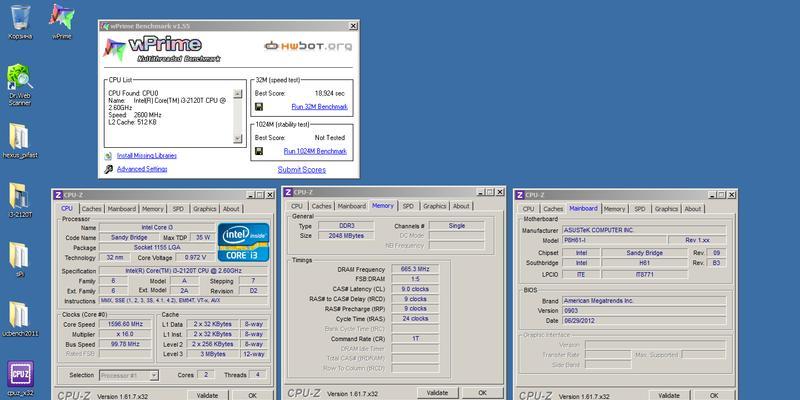Click OK in the Mainboard CPU-Z window

[x=714, y=395]
